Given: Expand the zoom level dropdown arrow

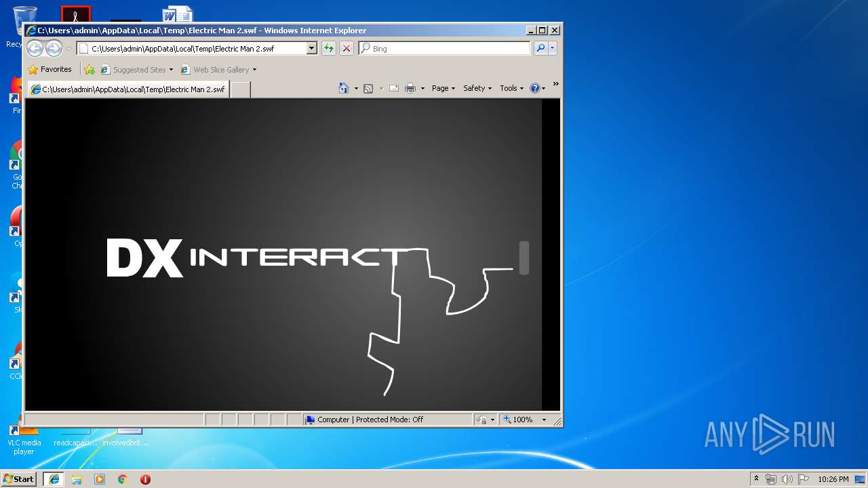Looking at the screenshot, I should pos(544,420).
